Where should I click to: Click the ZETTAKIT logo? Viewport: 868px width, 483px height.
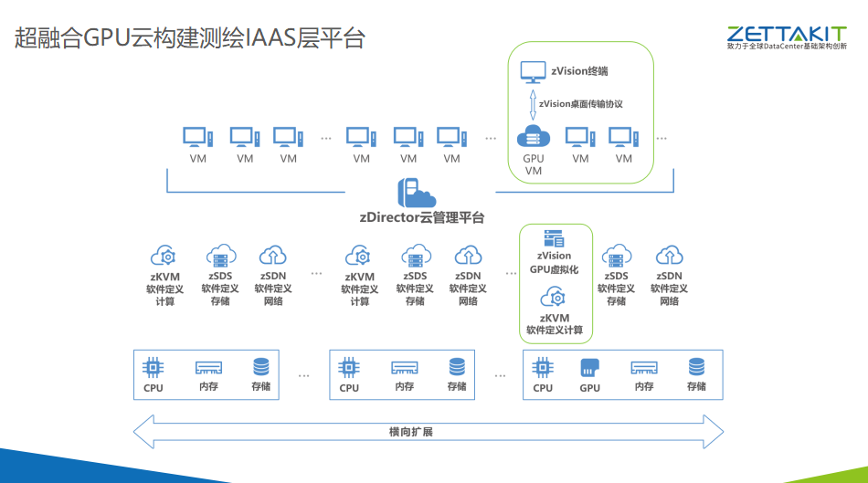[787, 34]
